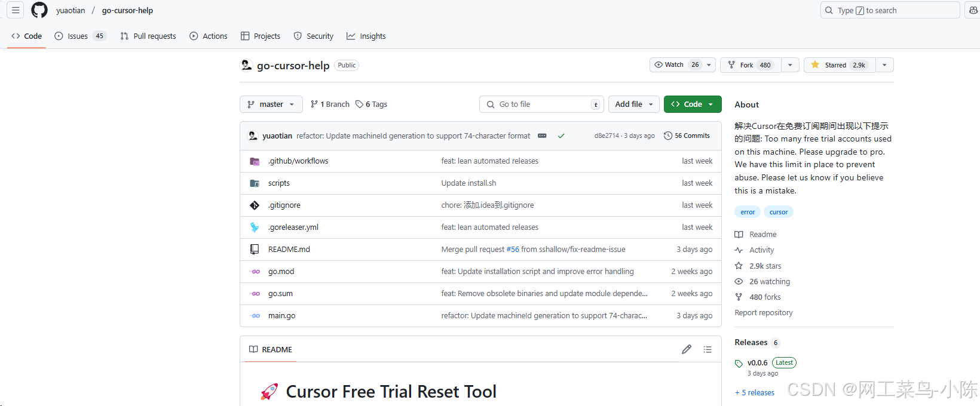The image size is (980, 406).
Task: Click the go.sum Go file icon
Action: coord(255,294)
